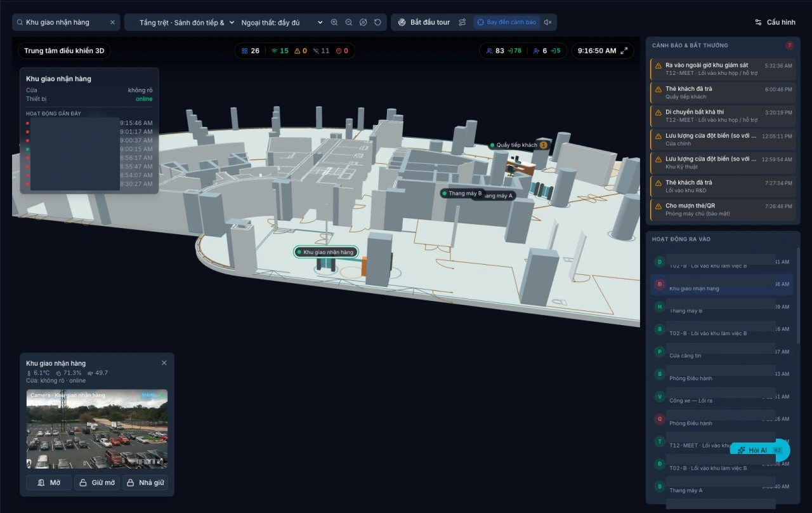Select the Thang máy B marker on map
The image size is (812, 513).
pyautogui.click(x=463, y=194)
